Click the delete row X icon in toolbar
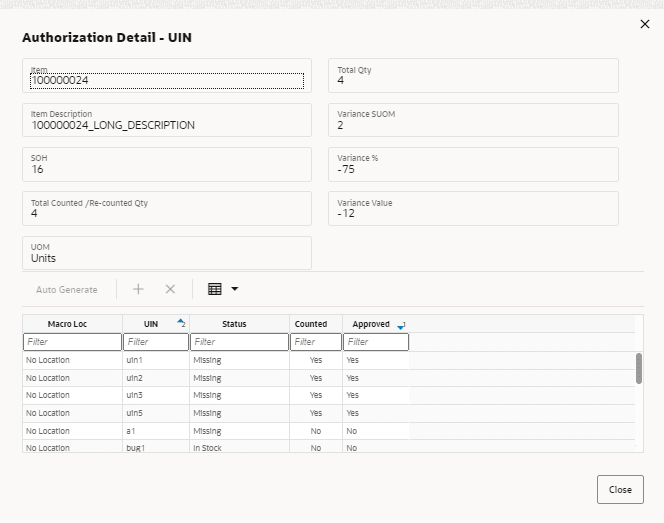Image resolution: width=664 pixels, height=523 pixels. pos(170,289)
